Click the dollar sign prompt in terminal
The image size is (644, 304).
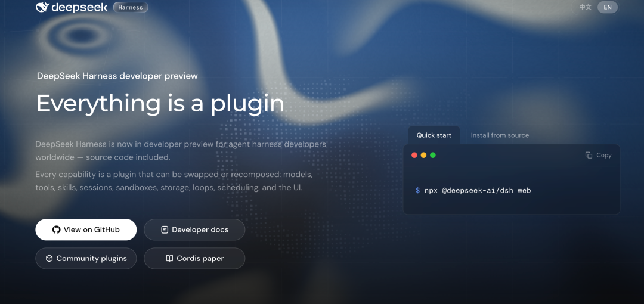[x=417, y=191]
